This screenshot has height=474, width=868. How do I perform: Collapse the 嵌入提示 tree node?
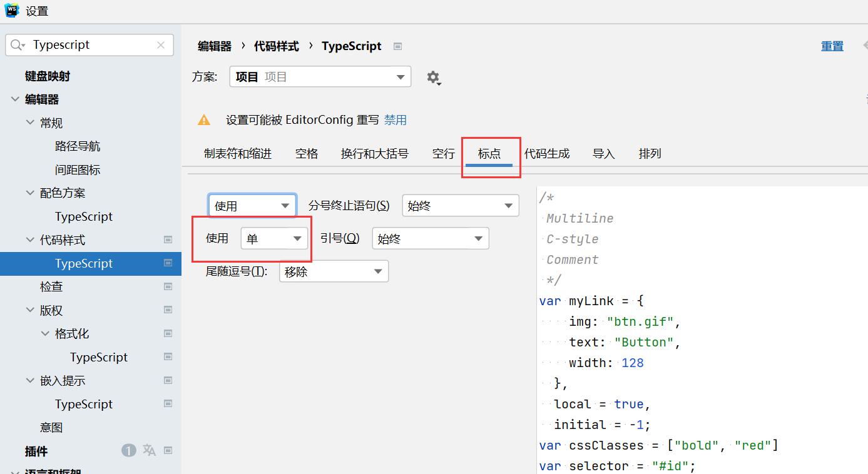pyautogui.click(x=30, y=380)
